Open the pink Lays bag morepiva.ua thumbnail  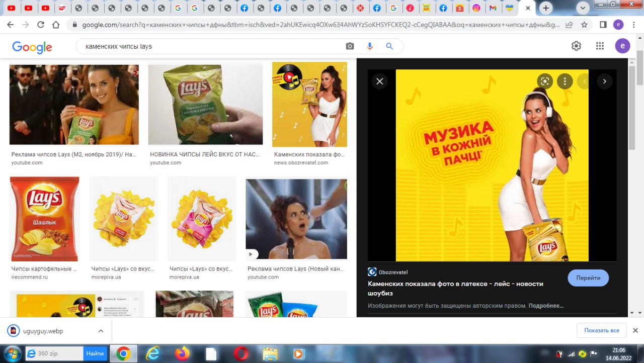(x=202, y=219)
